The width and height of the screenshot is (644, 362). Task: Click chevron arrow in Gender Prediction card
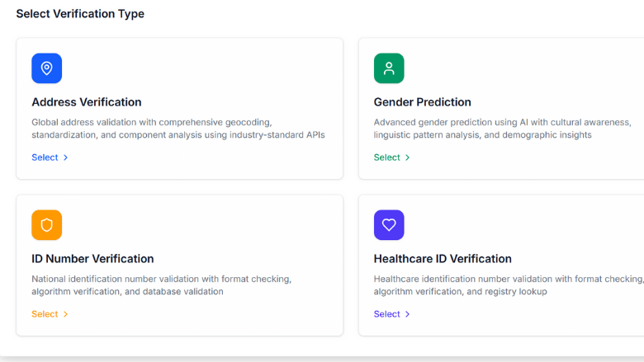[408, 157]
